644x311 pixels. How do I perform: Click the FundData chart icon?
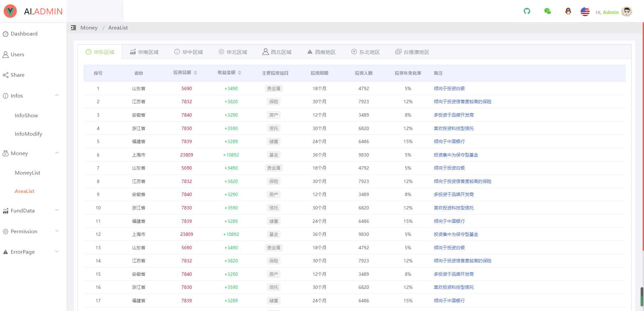(5, 211)
